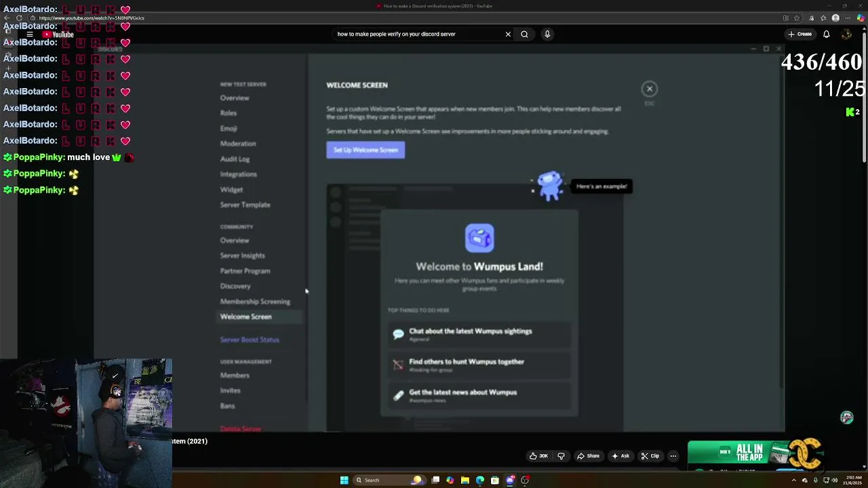Go back in the browser
868x488 pixels.
click(7, 18)
